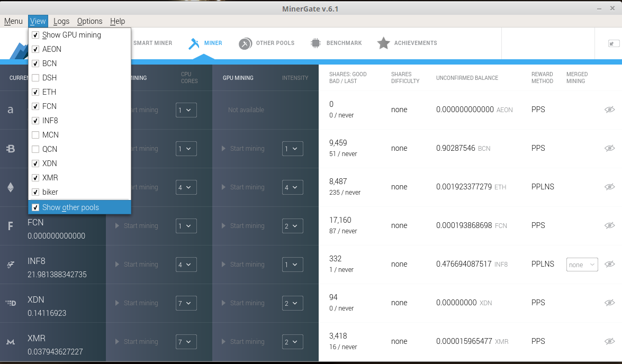This screenshot has height=364, width=622.
Task: Open XDN GPU intensity dropdown
Action: tap(292, 303)
